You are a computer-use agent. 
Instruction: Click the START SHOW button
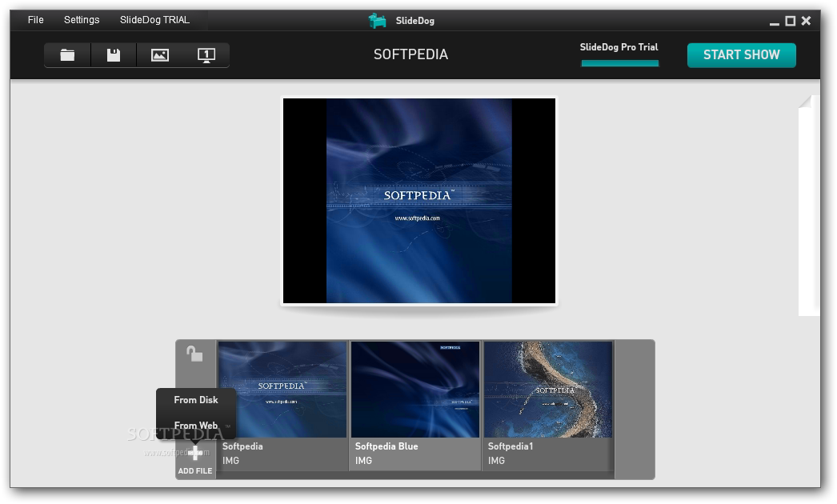pos(742,55)
